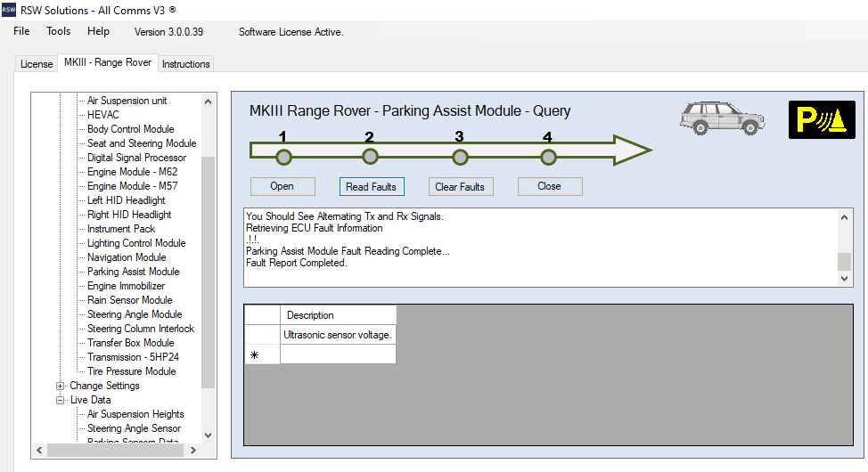Click the Range Rover vehicle image
The width and height of the screenshot is (868, 472).
tap(723, 118)
